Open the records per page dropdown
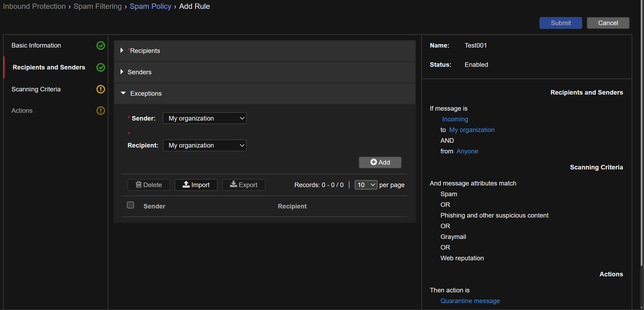This screenshot has height=310, width=644. pyautogui.click(x=366, y=185)
